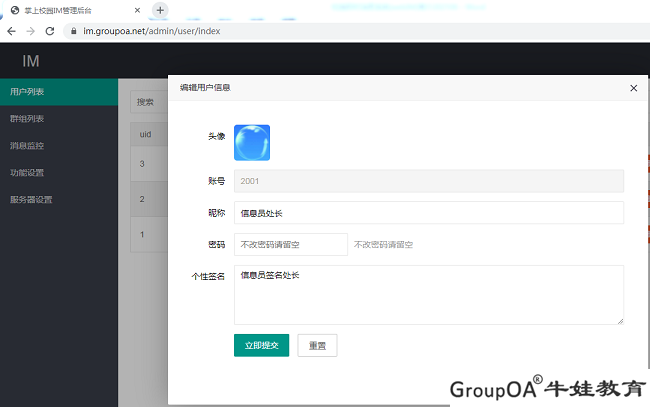Select the row with uid 1
The width and height of the screenshot is (650, 407).
point(149,235)
